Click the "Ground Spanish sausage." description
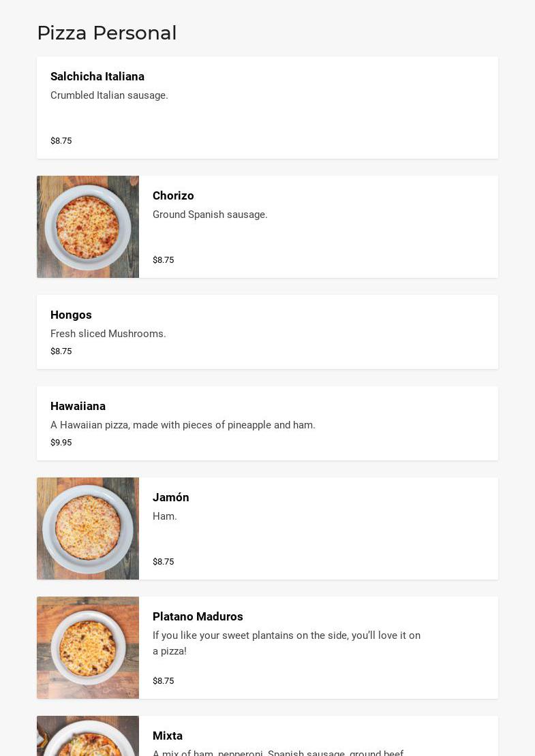This screenshot has width=535, height=756. [210, 215]
